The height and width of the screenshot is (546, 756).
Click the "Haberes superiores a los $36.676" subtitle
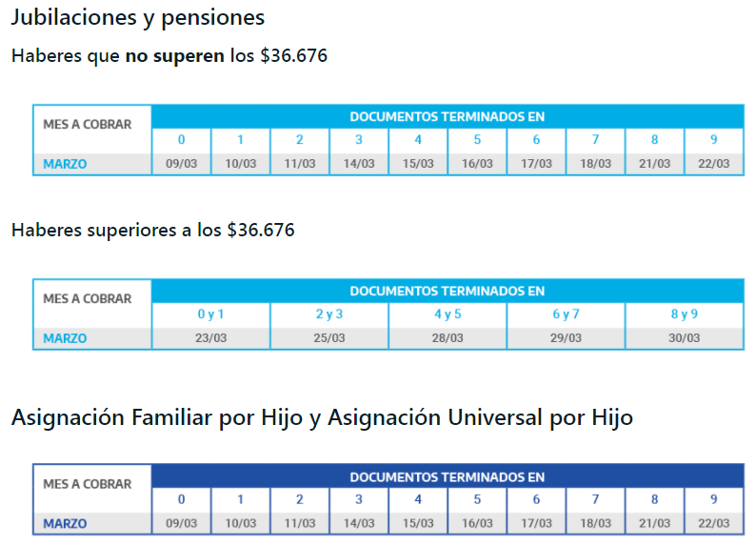152,230
